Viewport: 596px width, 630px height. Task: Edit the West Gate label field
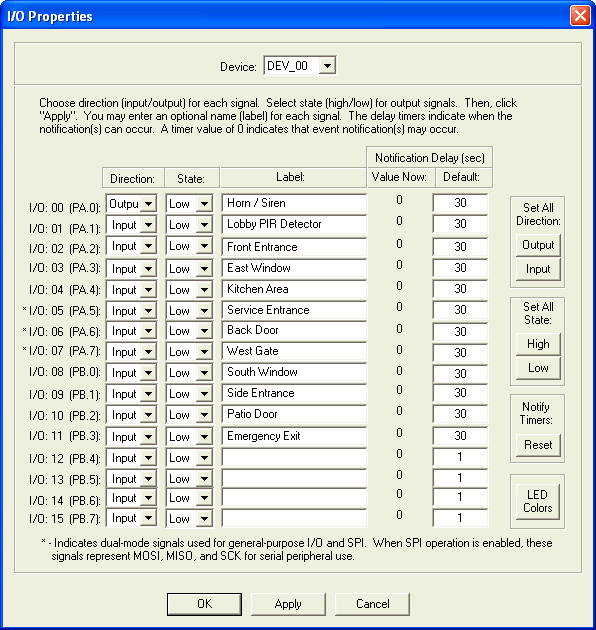(294, 351)
